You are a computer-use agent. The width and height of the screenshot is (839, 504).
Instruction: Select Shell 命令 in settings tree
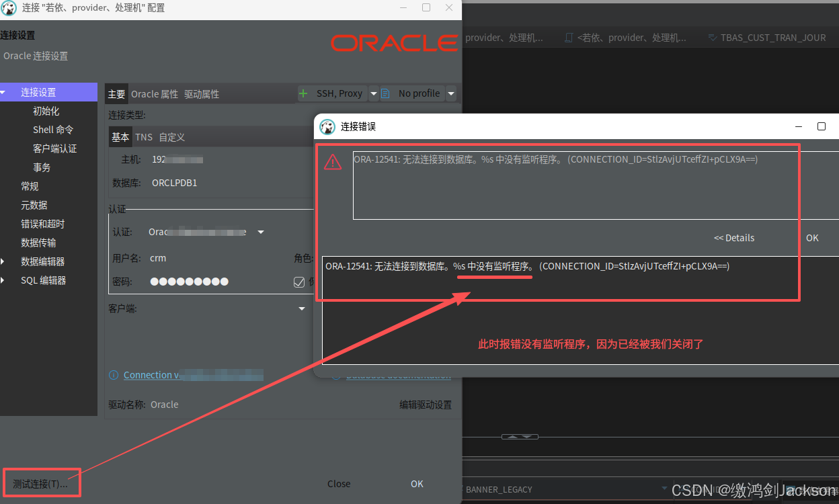click(53, 130)
